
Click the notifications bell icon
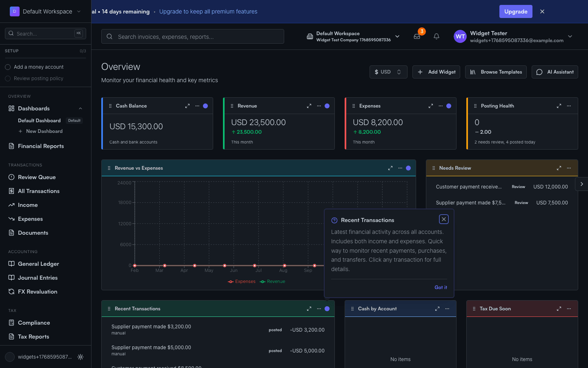pos(436,36)
